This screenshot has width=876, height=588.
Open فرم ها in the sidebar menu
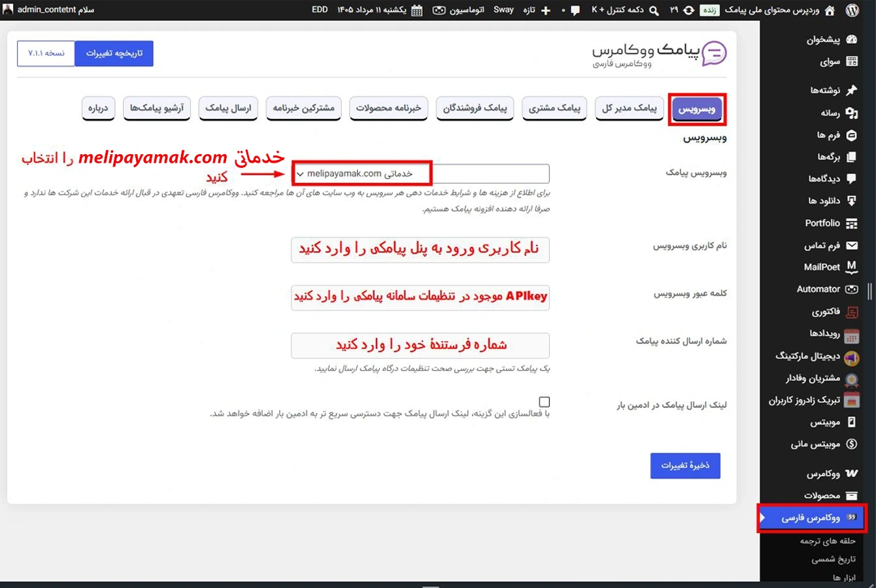pos(828,135)
